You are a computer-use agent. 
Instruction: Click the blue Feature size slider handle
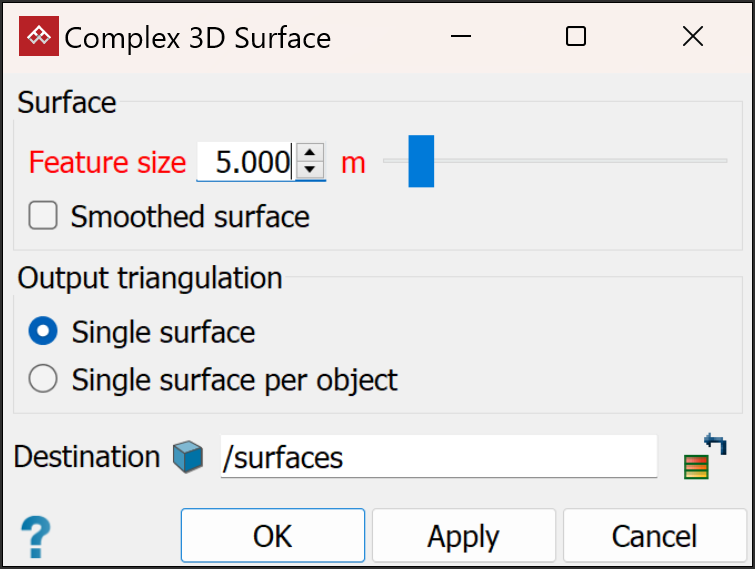[421, 161]
